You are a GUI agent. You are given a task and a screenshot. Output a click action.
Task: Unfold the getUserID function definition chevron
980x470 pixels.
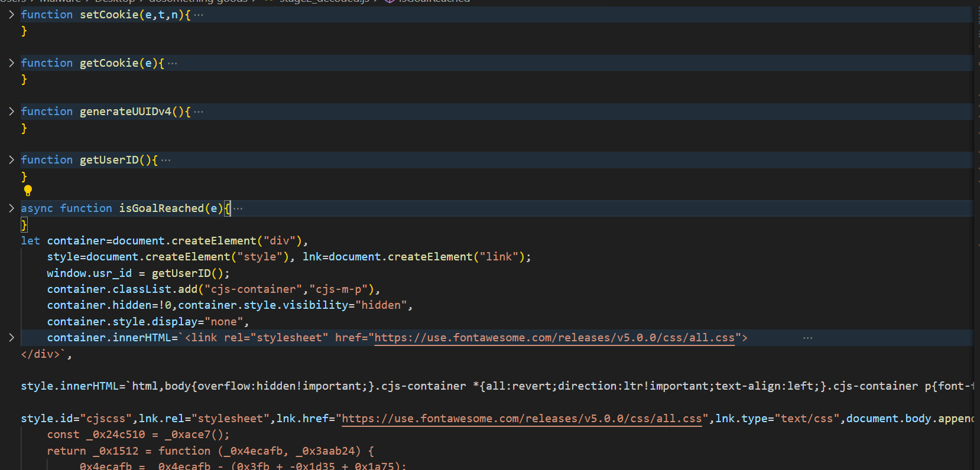pyautogui.click(x=11, y=159)
